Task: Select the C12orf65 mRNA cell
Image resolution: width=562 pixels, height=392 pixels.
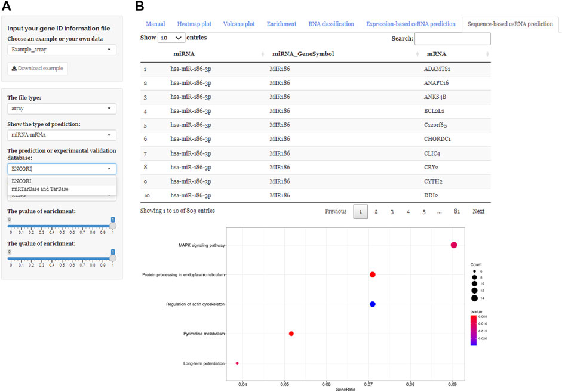Action: tap(435, 125)
